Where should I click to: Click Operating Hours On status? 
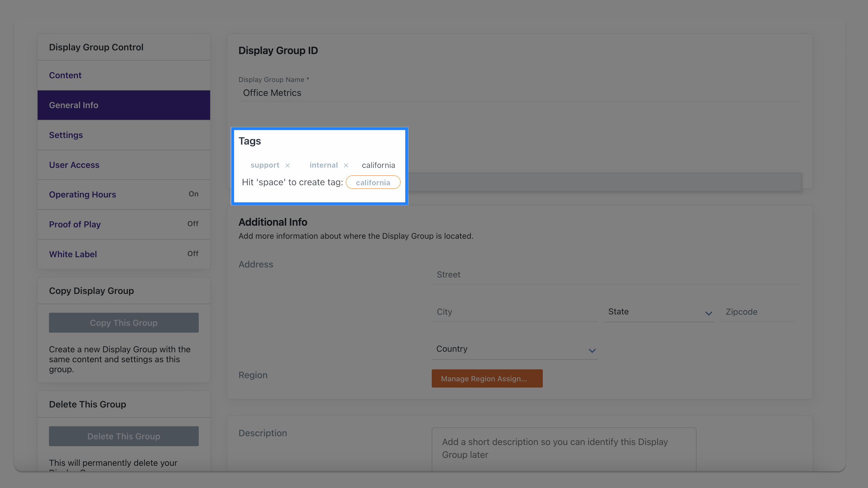point(193,194)
